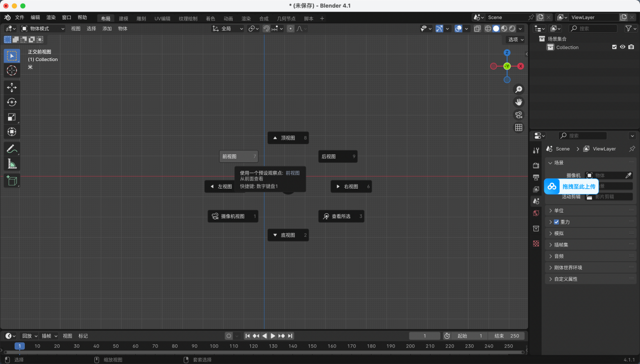This screenshot has width=640, height=364.
Task: Uncheck the Collection exclude checkbox in outliner
Action: point(614,47)
